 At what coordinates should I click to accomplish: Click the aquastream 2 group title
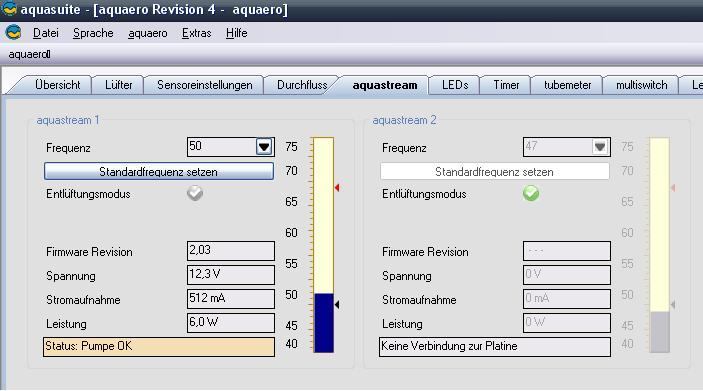click(404, 120)
